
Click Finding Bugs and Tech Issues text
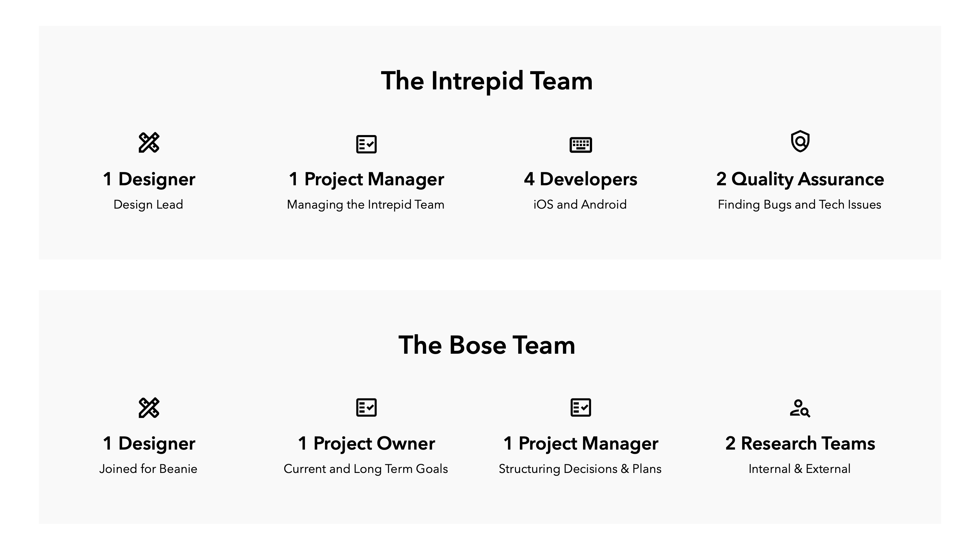point(799,205)
